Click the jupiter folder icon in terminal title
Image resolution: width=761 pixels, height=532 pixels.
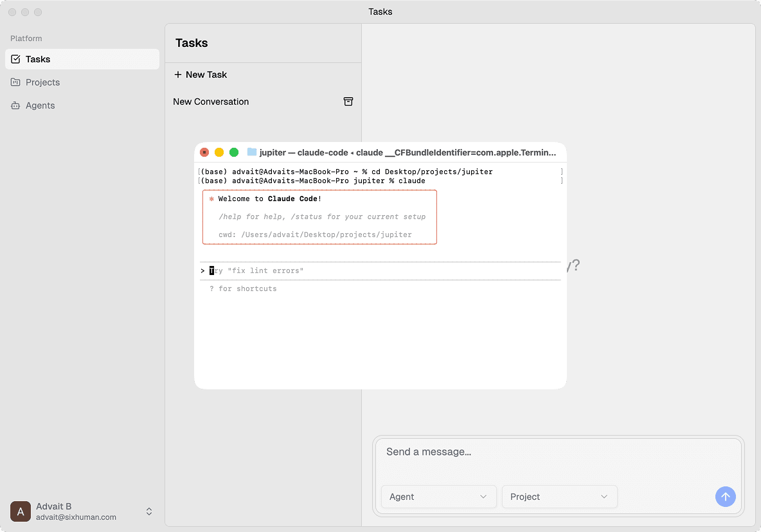251,152
